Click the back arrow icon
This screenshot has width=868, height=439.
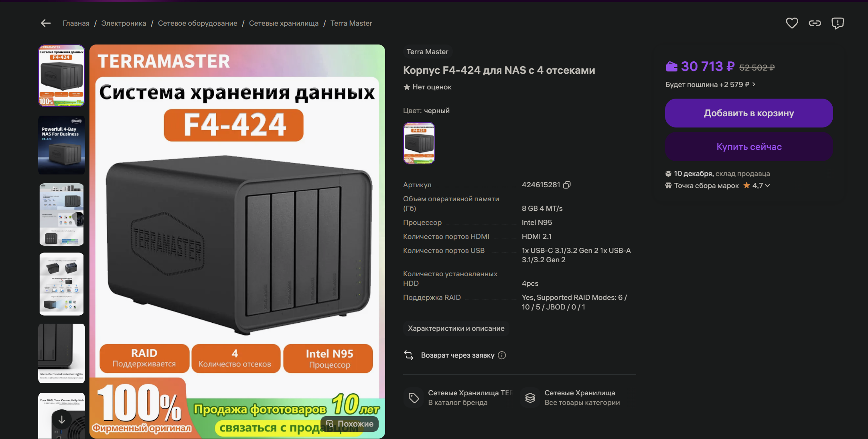click(x=46, y=23)
